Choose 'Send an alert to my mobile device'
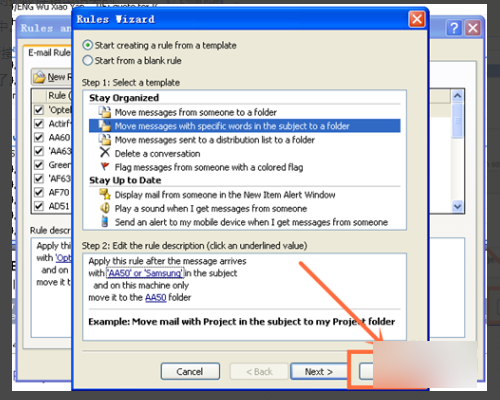500x400 pixels. coord(251,222)
